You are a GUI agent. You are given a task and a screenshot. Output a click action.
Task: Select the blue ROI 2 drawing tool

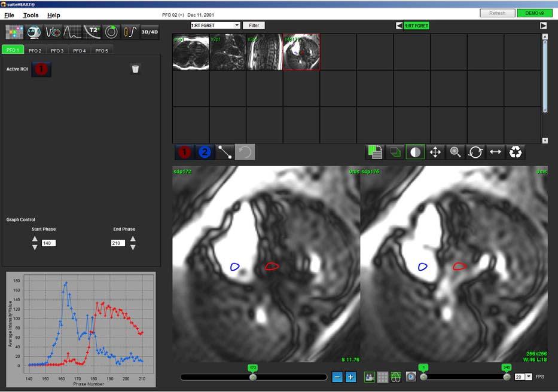pos(205,152)
